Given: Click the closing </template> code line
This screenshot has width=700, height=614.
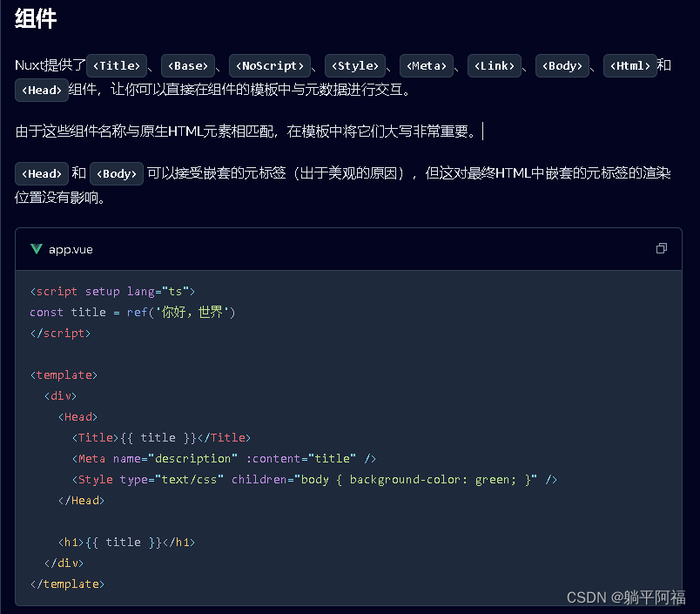Looking at the screenshot, I should tap(67, 584).
